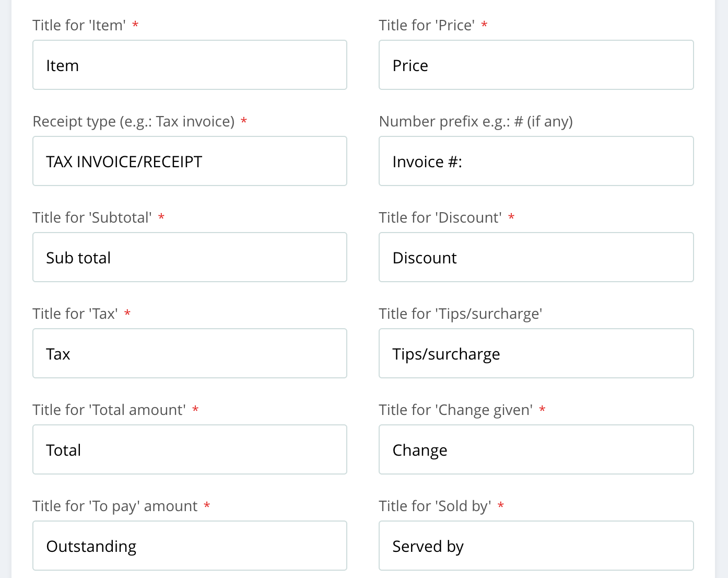Image resolution: width=728 pixels, height=578 pixels.
Task: Focus the Title for 'Price' text box
Action: 536,65
